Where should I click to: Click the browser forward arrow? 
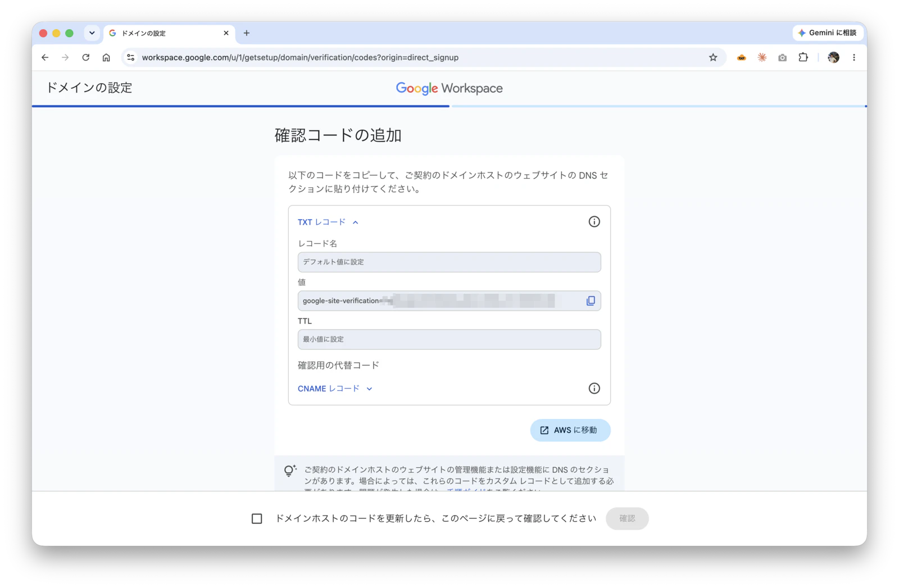pyautogui.click(x=65, y=57)
